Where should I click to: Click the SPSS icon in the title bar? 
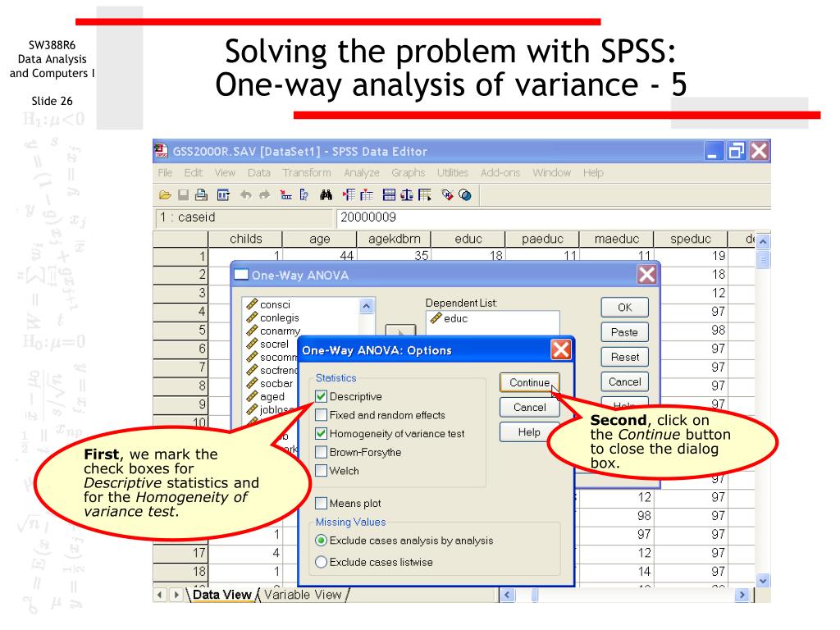pyautogui.click(x=162, y=151)
